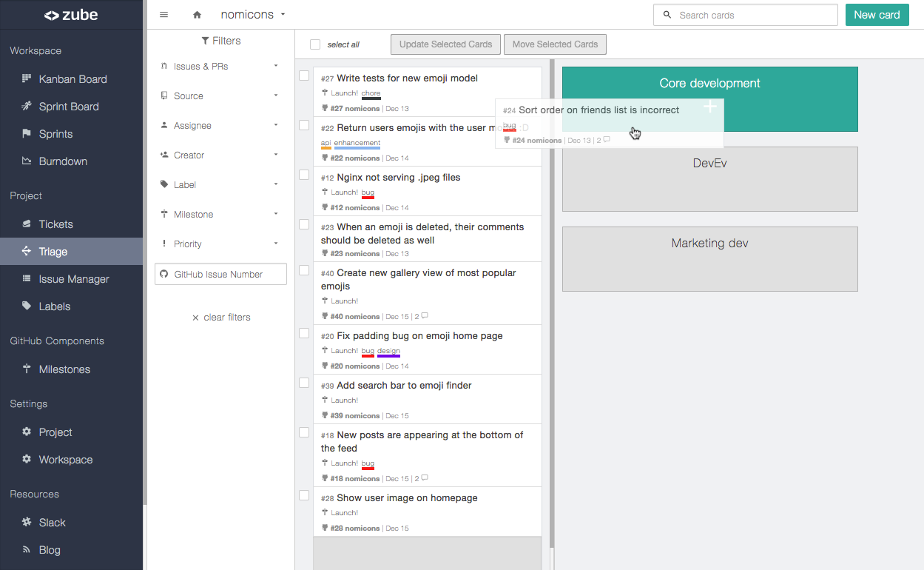Image resolution: width=924 pixels, height=570 pixels.
Task: Expand the Creator filter dropdown
Action: (220, 155)
